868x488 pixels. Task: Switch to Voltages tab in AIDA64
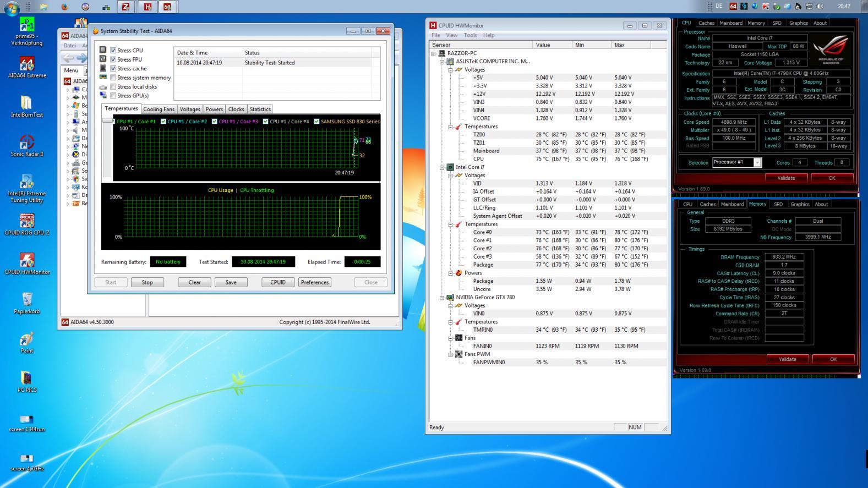coord(190,109)
